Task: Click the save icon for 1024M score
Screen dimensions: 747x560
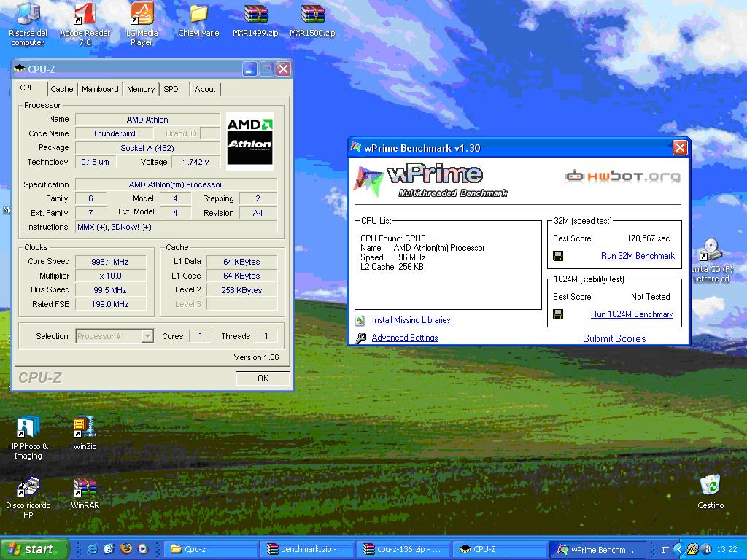Action: click(558, 314)
